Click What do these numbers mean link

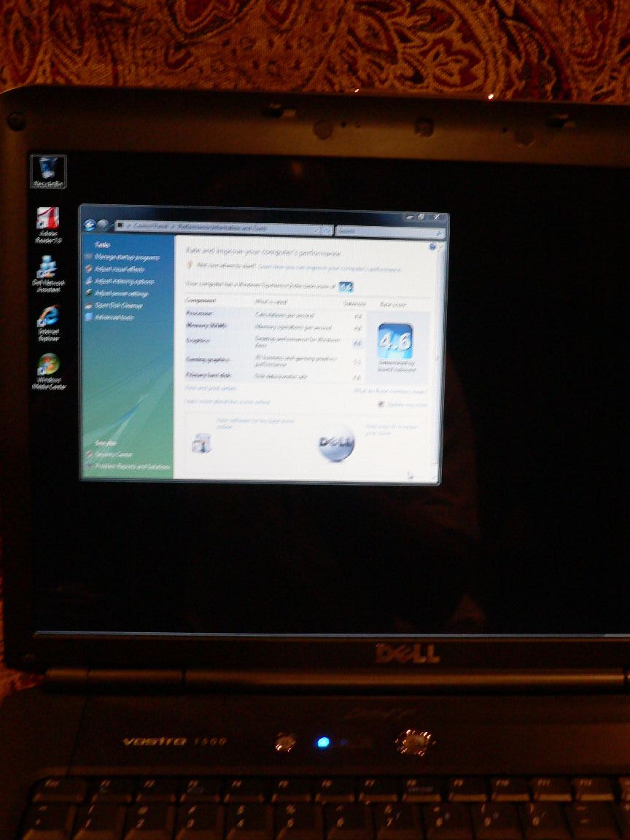(x=391, y=392)
